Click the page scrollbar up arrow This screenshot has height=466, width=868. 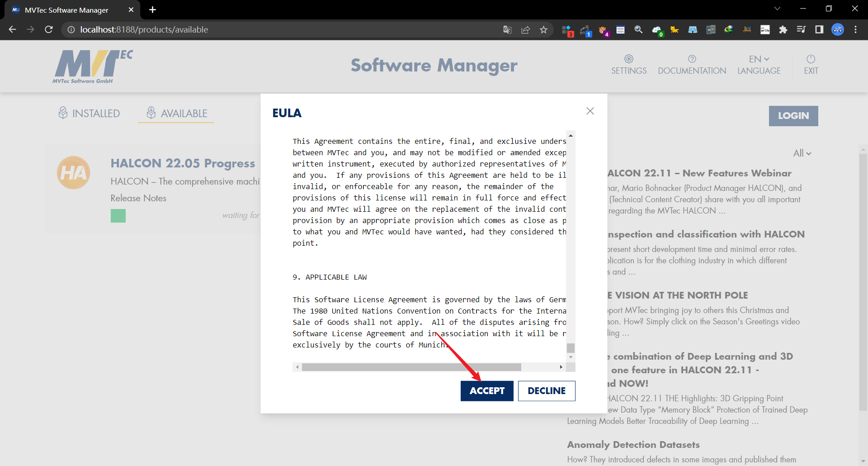(x=863, y=149)
